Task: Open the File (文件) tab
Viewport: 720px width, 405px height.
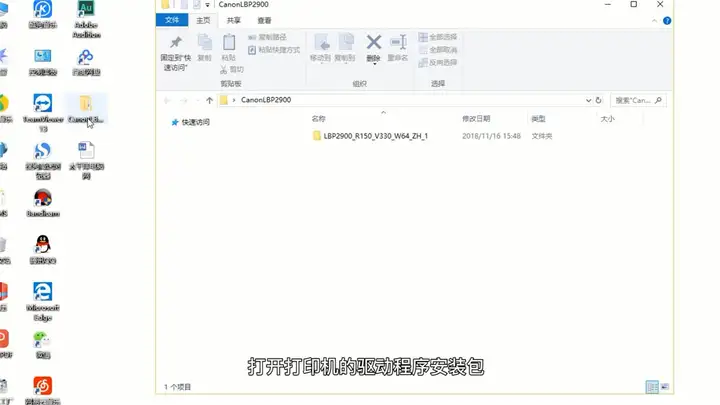Action: pos(172,20)
